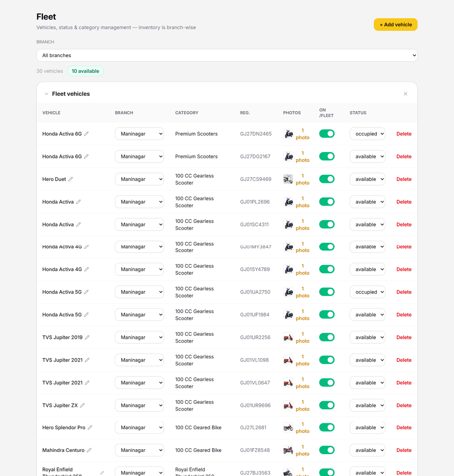The image size is (454, 476).
Task: Click the 1 photo link for GJ27DG2167
Action: (302, 157)
